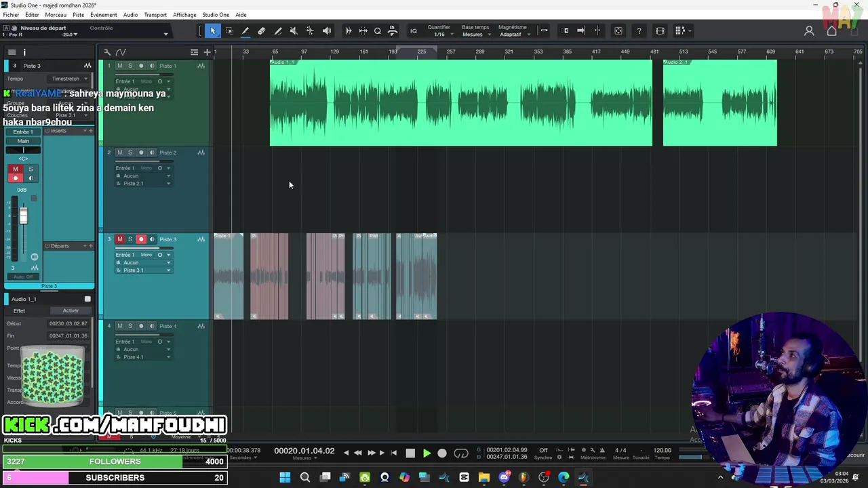Select the Arrow tool
The width and height of the screenshot is (868, 488).
click(212, 30)
